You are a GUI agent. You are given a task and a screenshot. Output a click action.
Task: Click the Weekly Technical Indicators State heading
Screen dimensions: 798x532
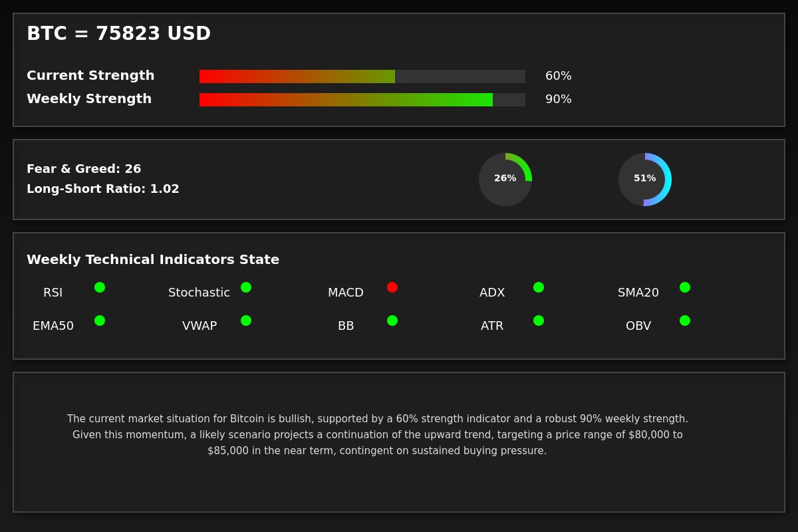[x=153, y=260]
